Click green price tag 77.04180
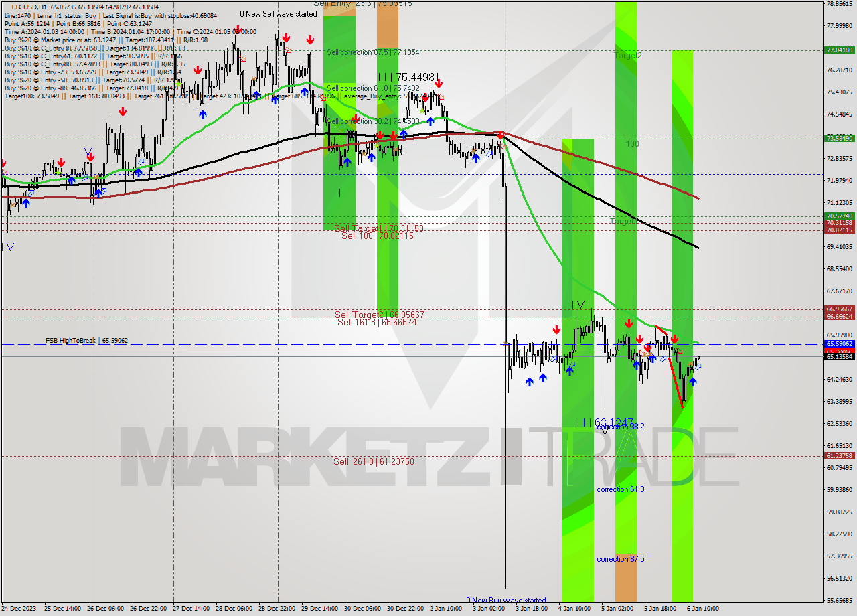The image size is (857, 616). (x=840, y=50)
